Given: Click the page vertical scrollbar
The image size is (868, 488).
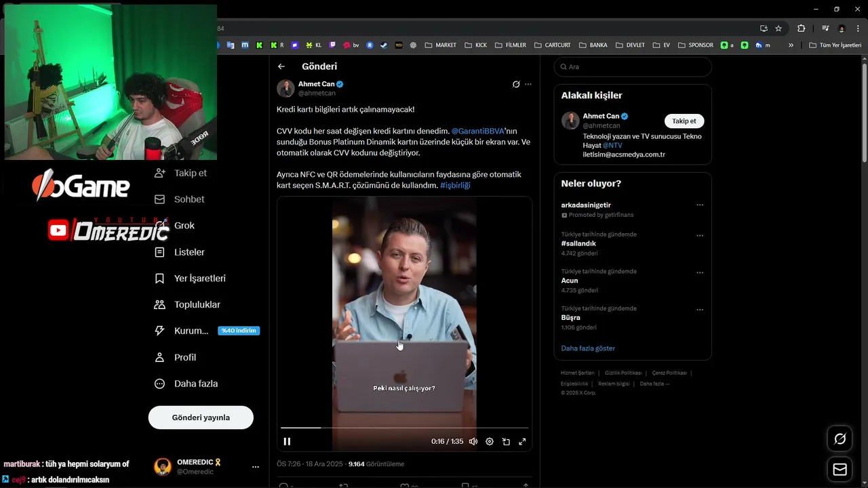Looking at the screenshot, I should pyautogui.click(x=865, y=112).
